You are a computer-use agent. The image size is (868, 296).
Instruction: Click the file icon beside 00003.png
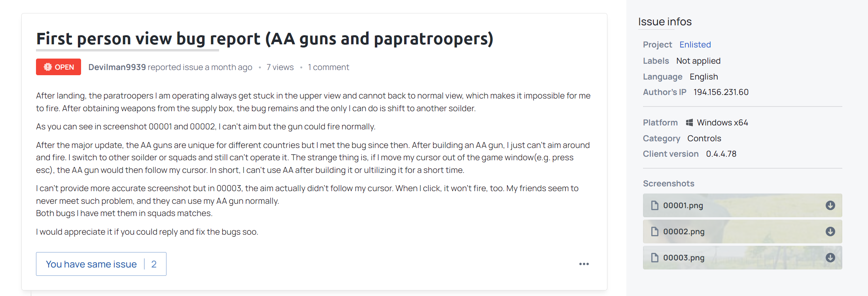pos(655,258)
